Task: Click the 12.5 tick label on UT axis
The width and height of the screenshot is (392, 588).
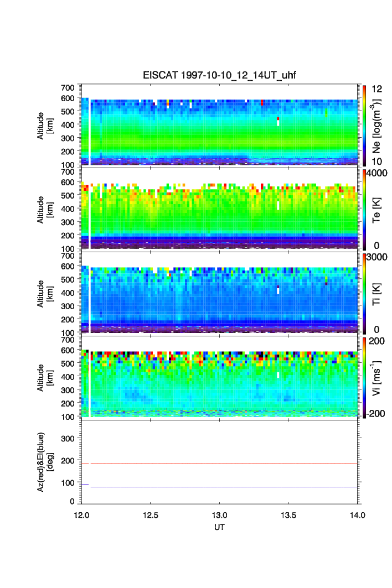Action: [150, 515]
